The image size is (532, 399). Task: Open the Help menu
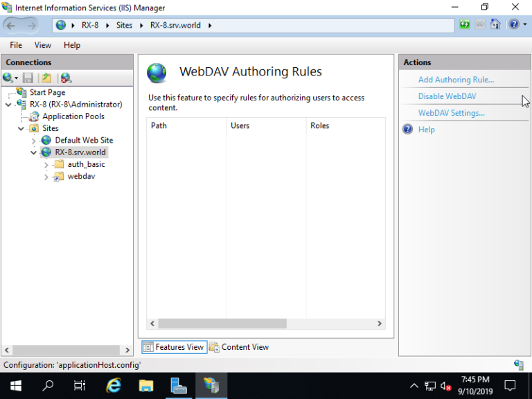pos(72,45)
